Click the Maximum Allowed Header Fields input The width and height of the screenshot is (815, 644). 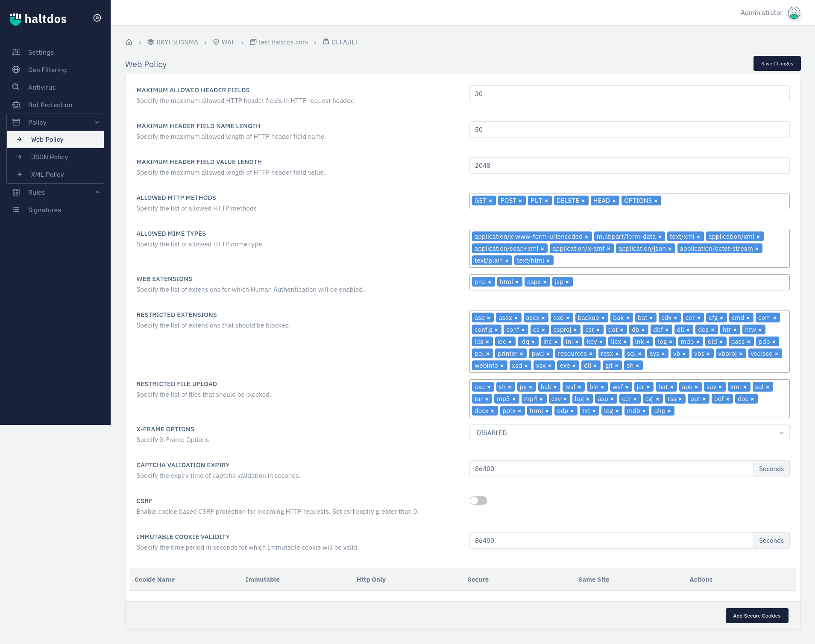click(x=629, y=94)
